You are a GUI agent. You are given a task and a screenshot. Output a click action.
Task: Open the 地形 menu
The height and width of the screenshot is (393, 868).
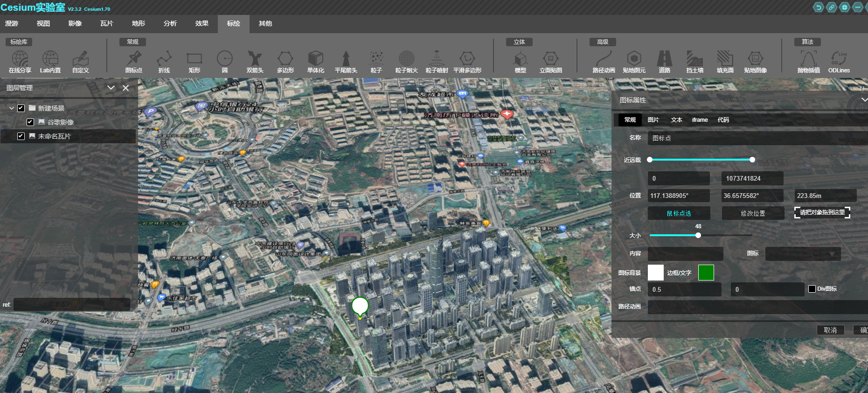click(x=139, y=23)
